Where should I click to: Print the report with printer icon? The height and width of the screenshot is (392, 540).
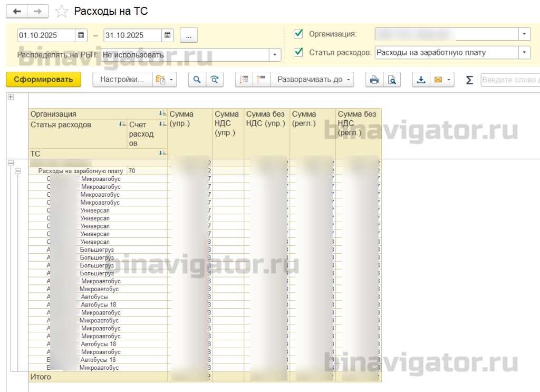click(x=374, y=80)
